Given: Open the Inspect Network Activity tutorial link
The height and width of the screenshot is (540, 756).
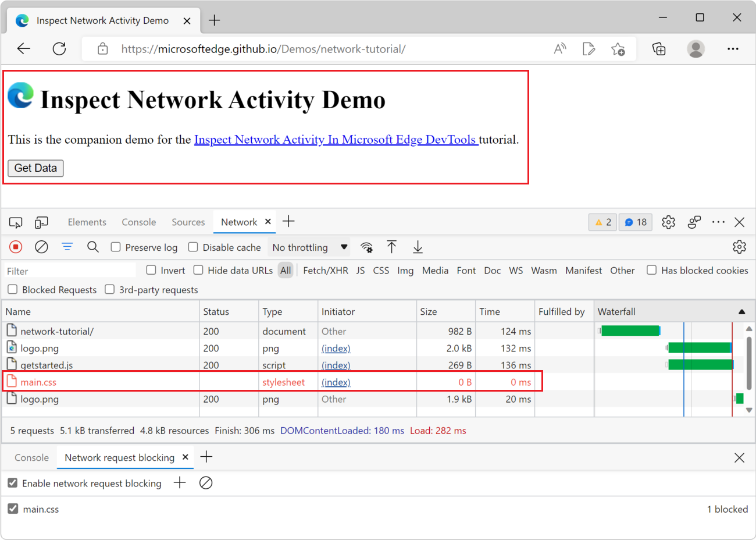Looking at the screenshot, I should click(336, 140).
